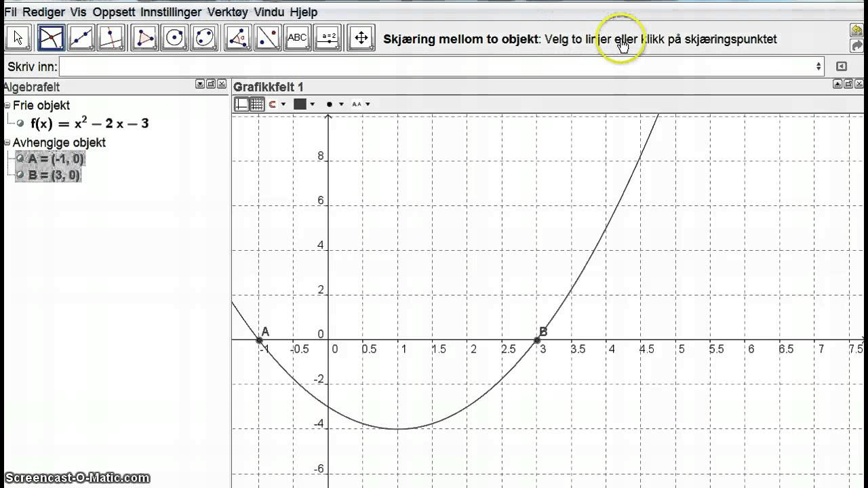
Task: Open the Fil menu
Action: (x=10, y=12)
